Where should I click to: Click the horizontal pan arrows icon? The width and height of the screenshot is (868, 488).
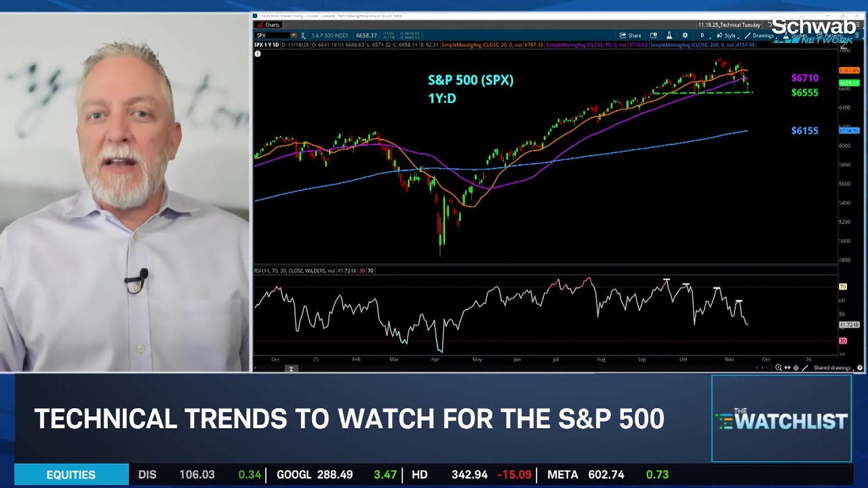coord(787,367)
